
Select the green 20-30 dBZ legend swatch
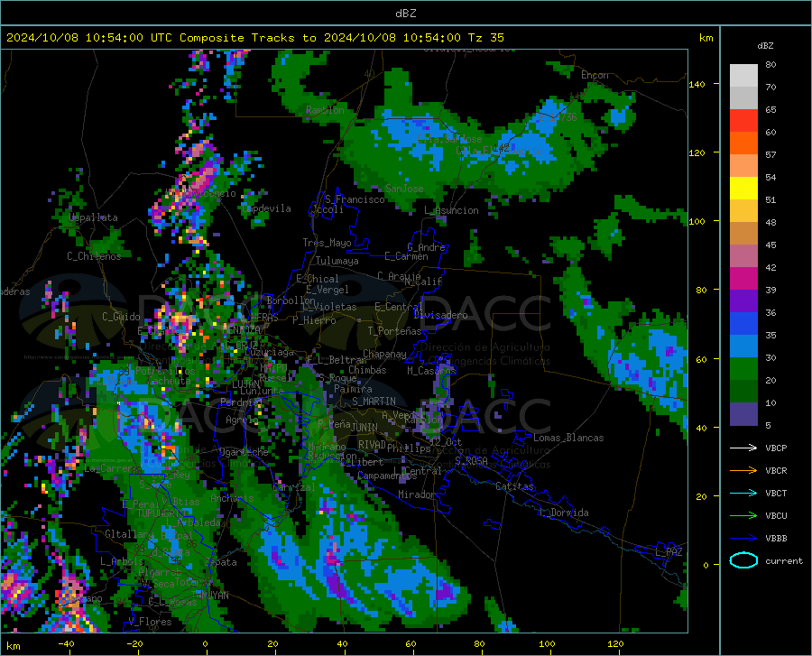pos(743,369)
